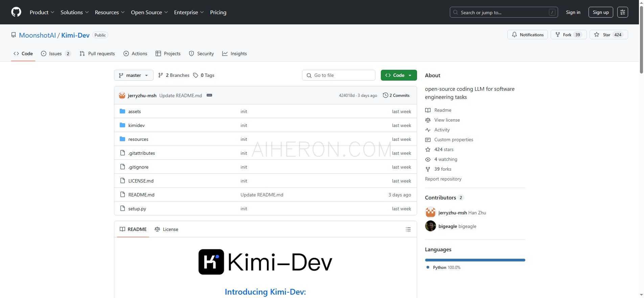
Task: Click jerryzhu-msh contributor avatar
Action: [431, 212]
